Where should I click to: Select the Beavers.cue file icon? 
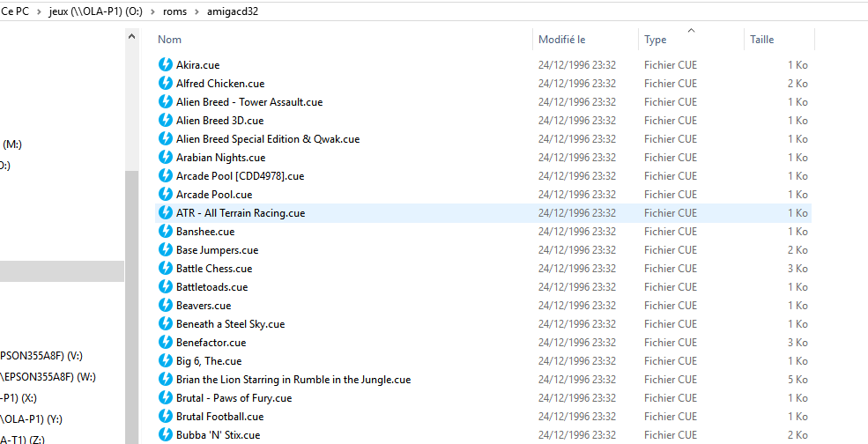pyautogui.click(x=165, y=305)
